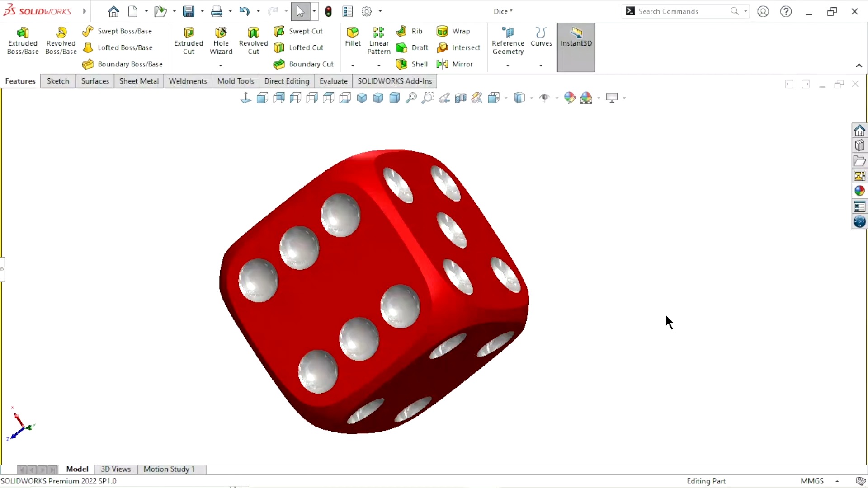Open the Options gear dropdown arrow
Image resolution: width=868 pixels, height=488 pixels.
click(380, 11)
